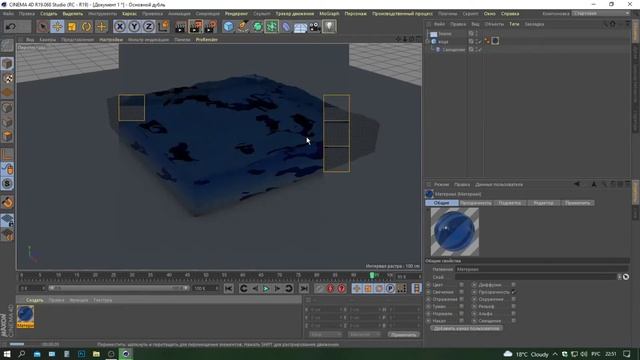This screenshot has height=360, width=640.
Task: Open the spline pen tool icon
Action: pos(243,27)
